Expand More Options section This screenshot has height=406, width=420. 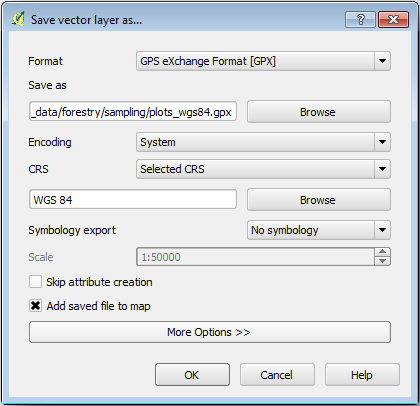click(210, 332)
